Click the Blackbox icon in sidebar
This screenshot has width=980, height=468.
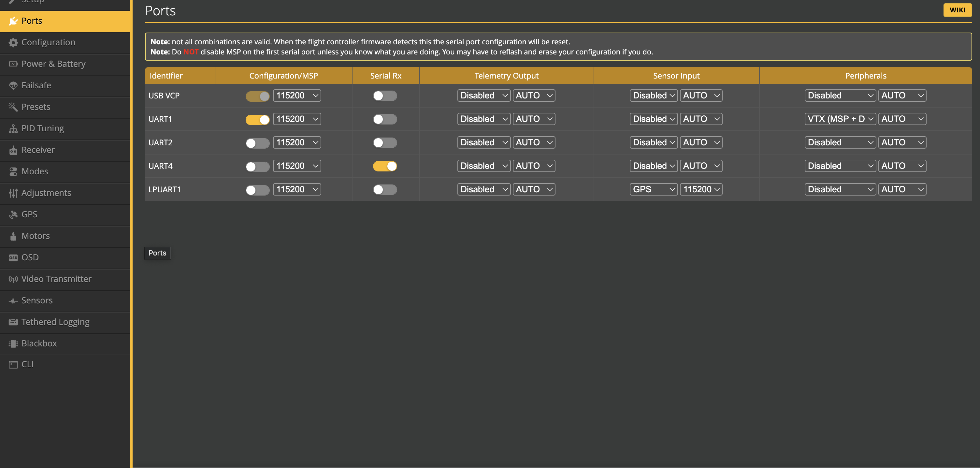point(13,344)
